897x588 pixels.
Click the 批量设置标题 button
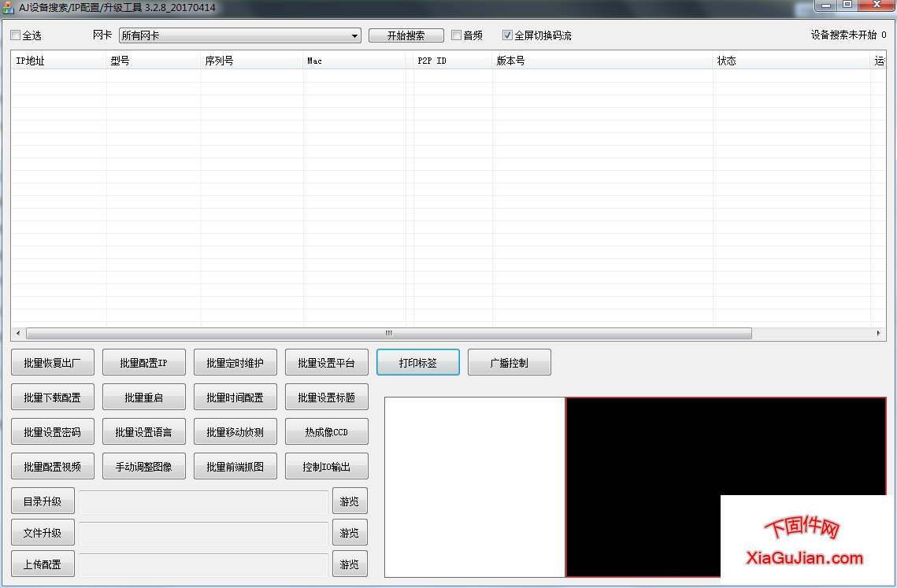(327, 397)
